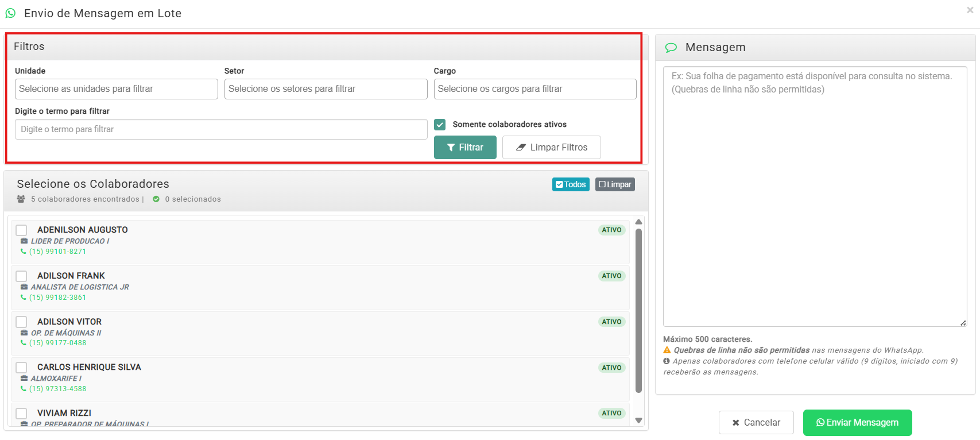Click the info icon beside Apenas colaboradores
Image resolution: width=980 pixels, height=440 pixels.
click(x=667, y=361)
